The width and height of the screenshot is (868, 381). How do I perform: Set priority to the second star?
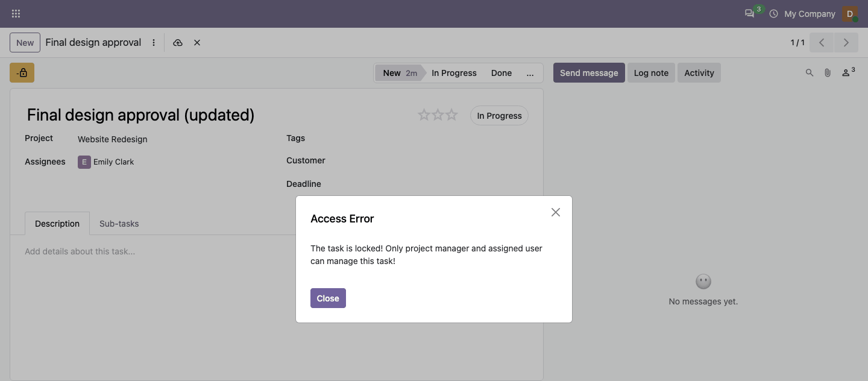[438, 115]
